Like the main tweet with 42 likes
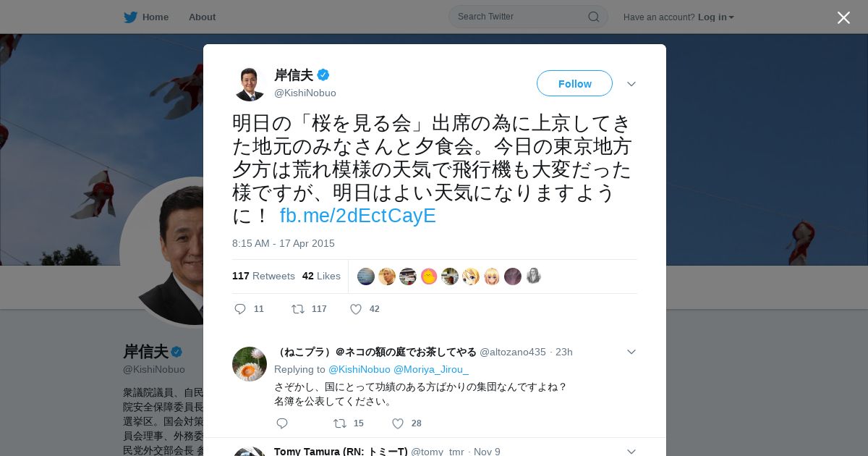The image size is (868, 456). point(356,309)
